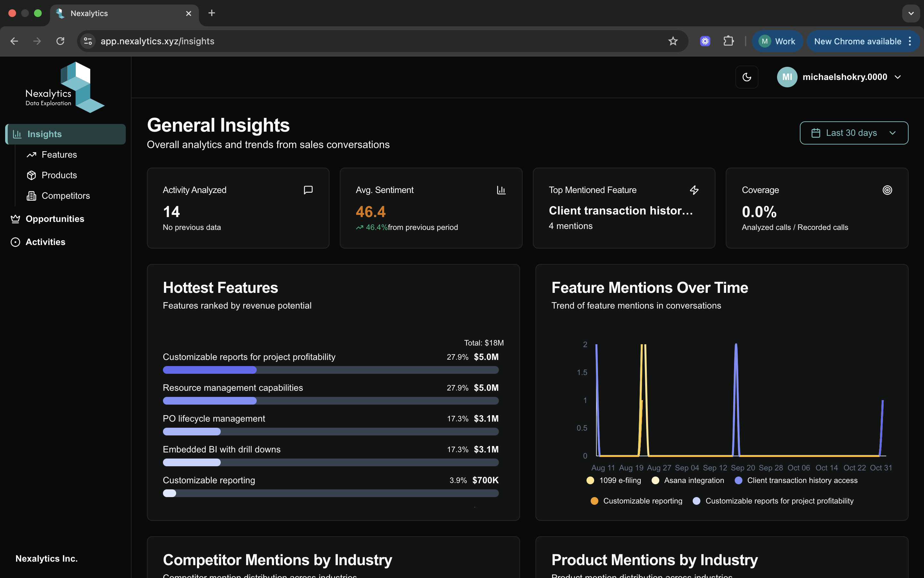
Task: Reload the page
Action: tap(60, 41)
